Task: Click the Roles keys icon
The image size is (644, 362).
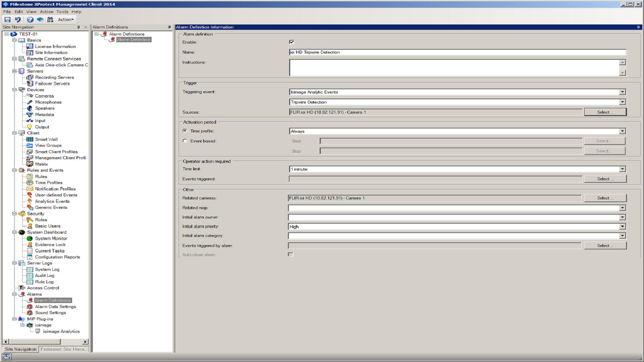Action: [30, 220]
